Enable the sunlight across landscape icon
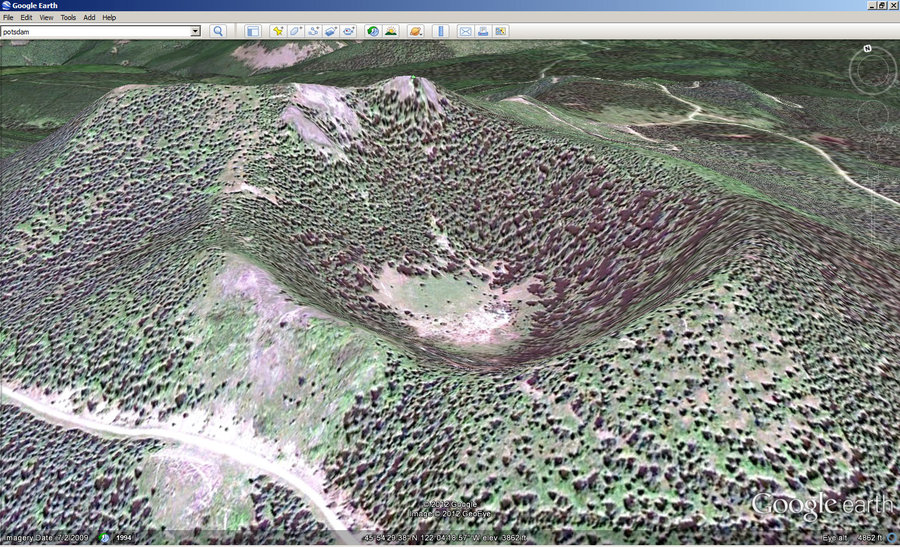 (391, 31)
